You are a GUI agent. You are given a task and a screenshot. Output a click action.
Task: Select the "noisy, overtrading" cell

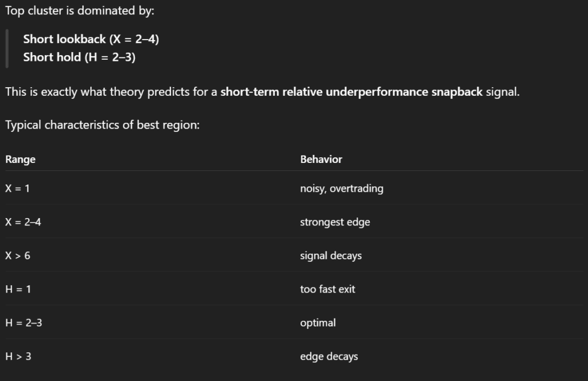pos(342,188)
